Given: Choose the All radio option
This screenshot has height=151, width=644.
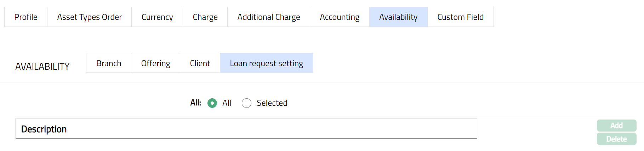Looking at the screenshot, I should tap(212, 103).
